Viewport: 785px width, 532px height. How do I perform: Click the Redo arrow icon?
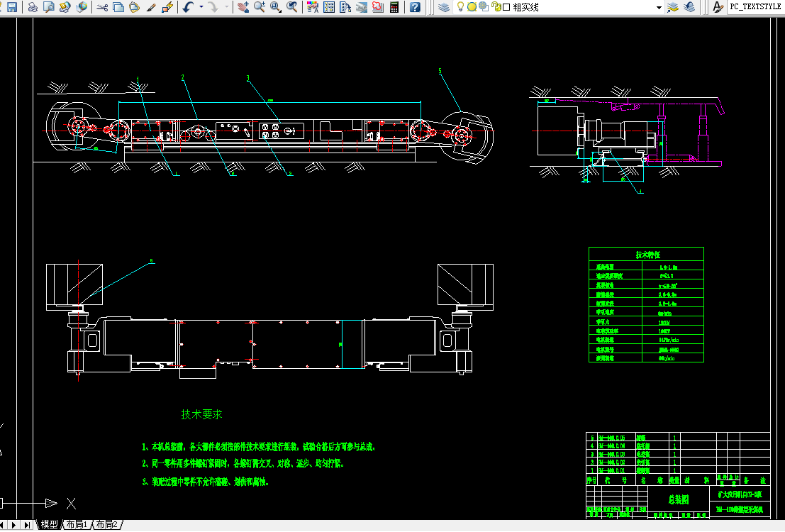click(x=213, y=7)
